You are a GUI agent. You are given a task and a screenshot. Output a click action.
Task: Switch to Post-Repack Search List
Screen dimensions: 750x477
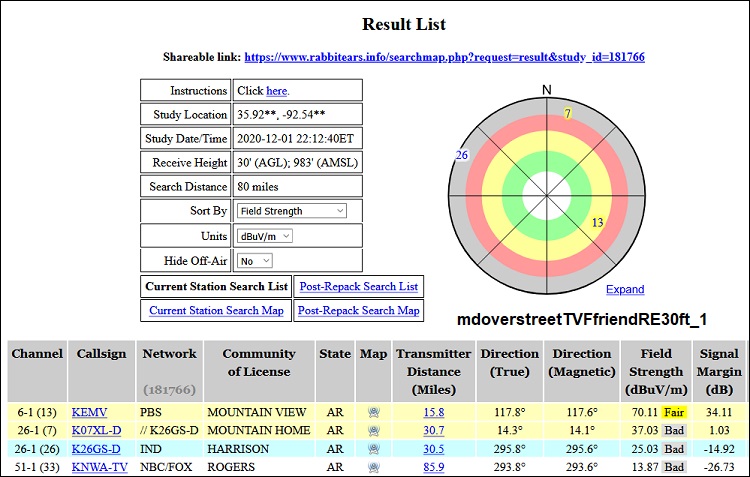[x=358, y=286]
